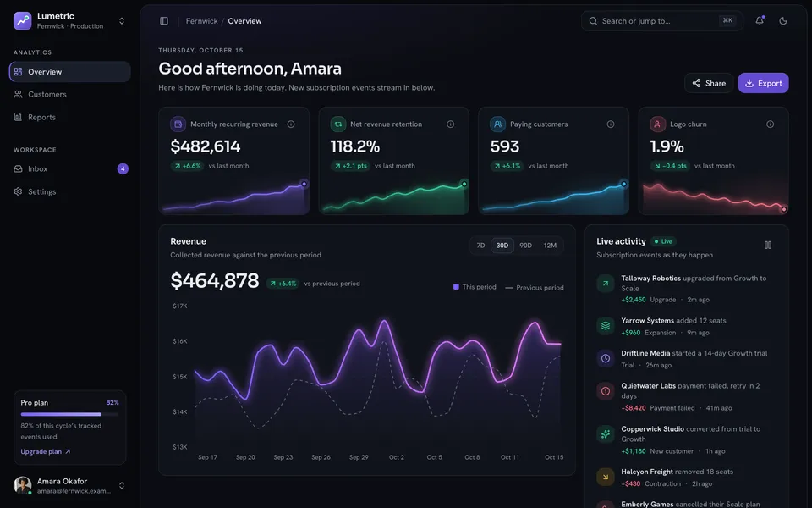Click the Previous period legend marker
This screenshot has height=508, width=812.
pos(509,288)
